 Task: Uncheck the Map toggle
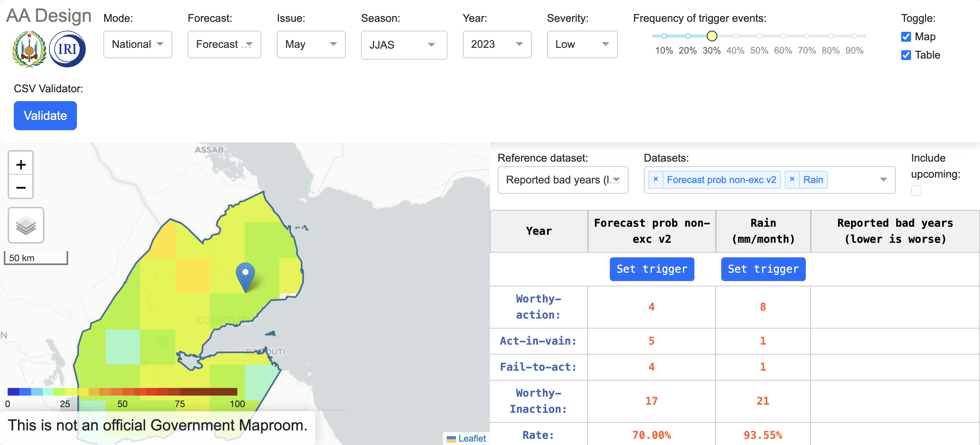(906, 37)
